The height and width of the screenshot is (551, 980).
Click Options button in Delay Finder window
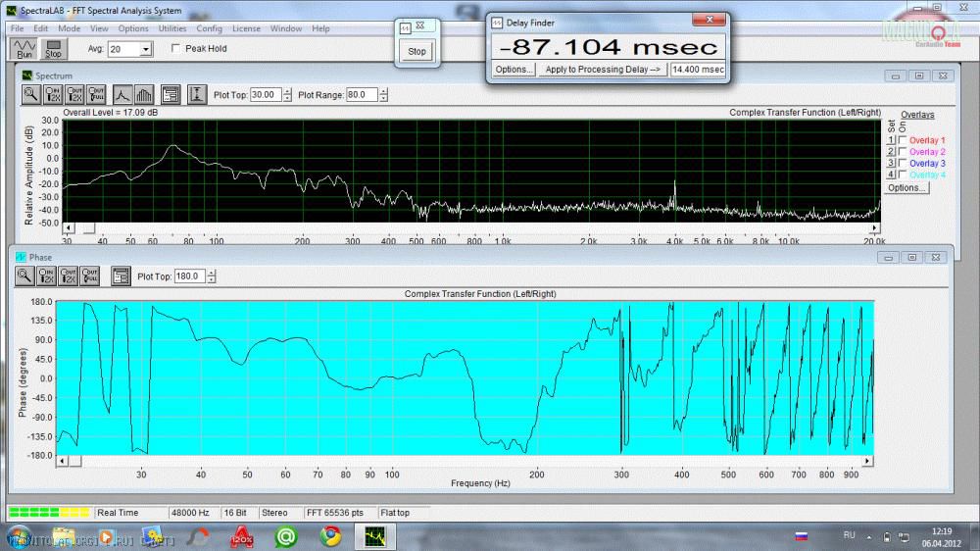[x=514, y=70]
